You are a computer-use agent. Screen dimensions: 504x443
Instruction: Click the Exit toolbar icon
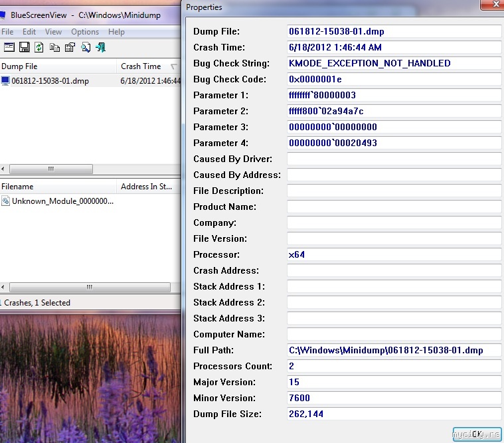click(101, 47)
